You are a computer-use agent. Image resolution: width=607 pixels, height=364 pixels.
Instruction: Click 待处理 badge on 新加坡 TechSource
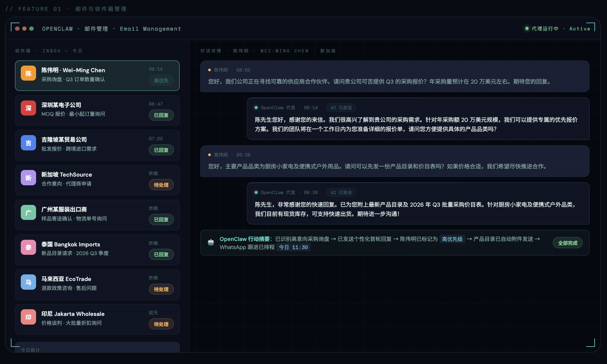161,185
